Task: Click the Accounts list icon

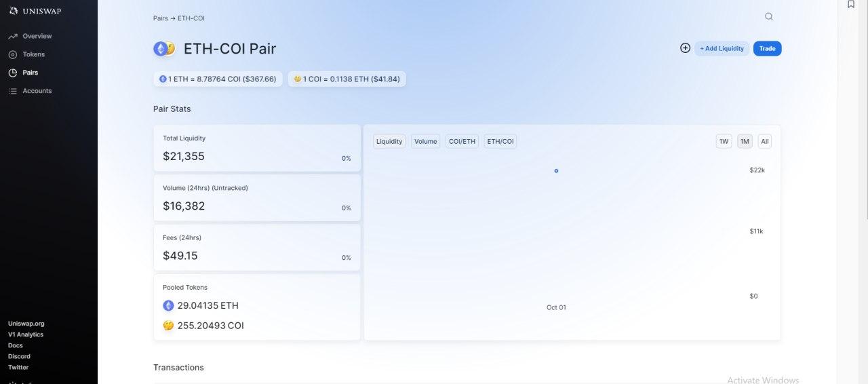Action: [x=13, y=91]
